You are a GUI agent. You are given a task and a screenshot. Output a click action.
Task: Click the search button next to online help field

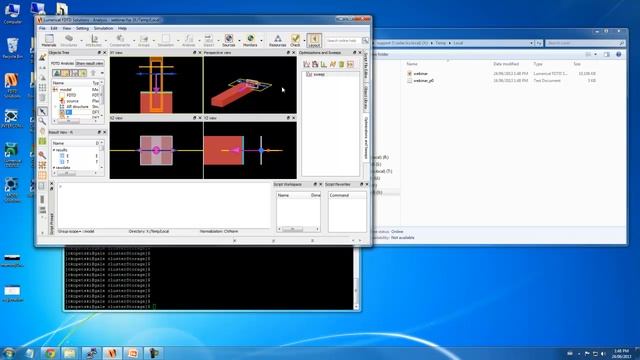click(x=365, y=40)
